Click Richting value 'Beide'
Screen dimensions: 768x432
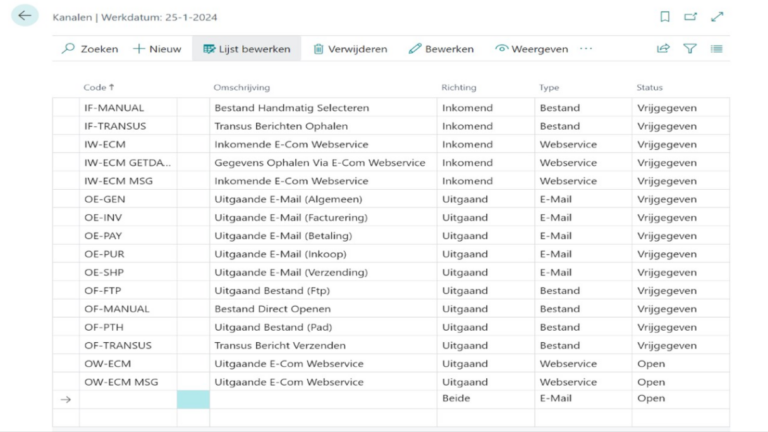click(x=456, y=398)
